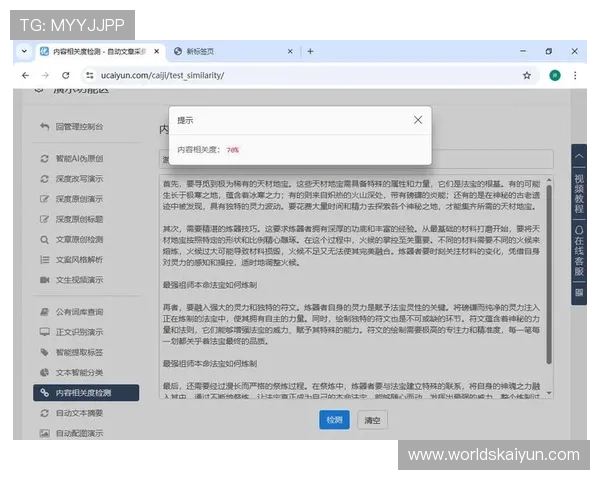Open the tab search dropdown chevron
Image resolution: width=600 pixels, height=480 pixels.
point(24,51)
